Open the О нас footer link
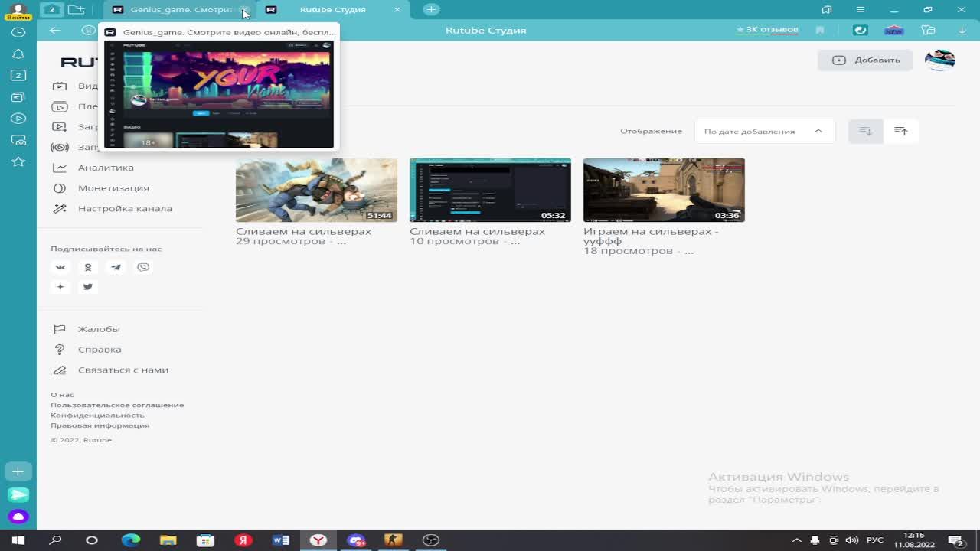This screenshot has width=980, height=551. click(62, 395)
